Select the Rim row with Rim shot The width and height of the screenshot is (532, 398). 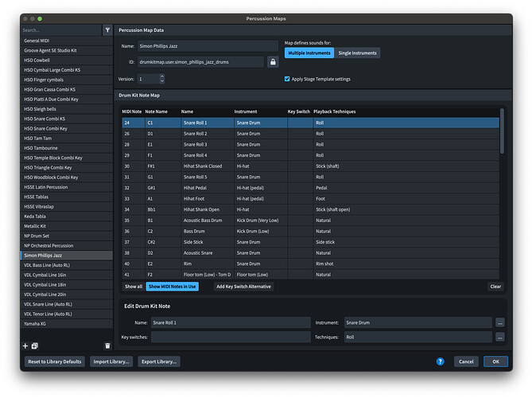point(310,263)
